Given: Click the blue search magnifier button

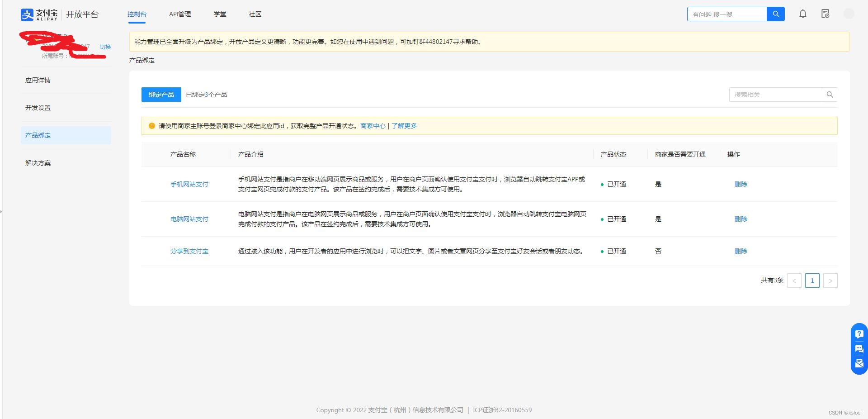Looking at the screenshot, I should (x=776, y=14).
